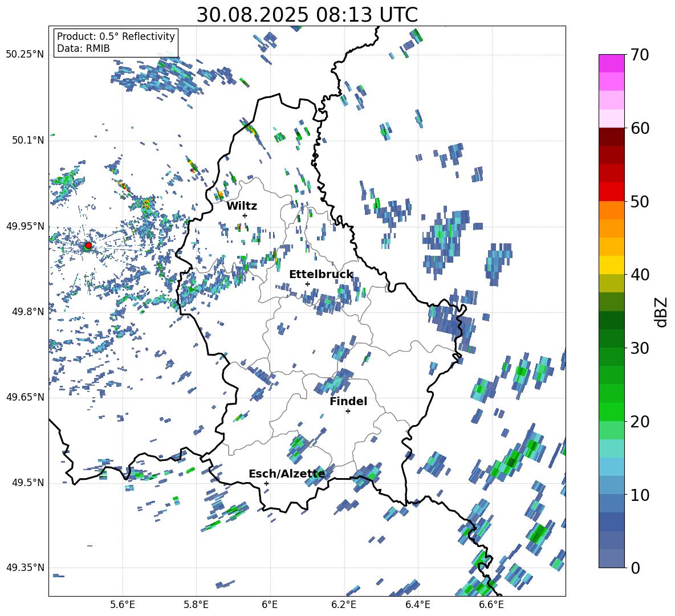Click the 49.5°N latitude label
This screenshot has width=675, height=616.
[28, 483]
